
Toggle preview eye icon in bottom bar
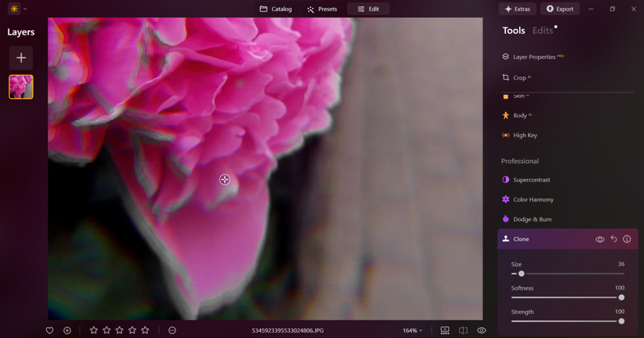(x=481, y=330)
